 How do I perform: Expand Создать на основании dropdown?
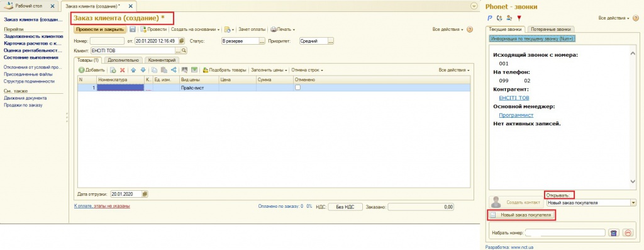[195, 30]
